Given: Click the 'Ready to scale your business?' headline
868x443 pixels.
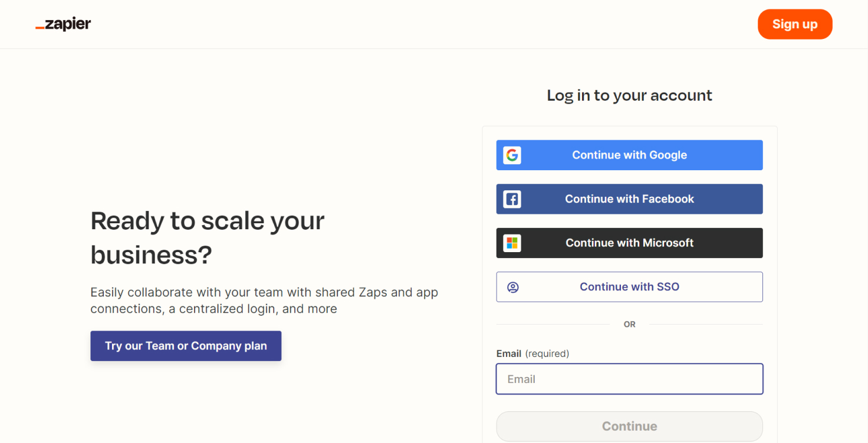Looking at the screenshot, I should pos(208,238).
